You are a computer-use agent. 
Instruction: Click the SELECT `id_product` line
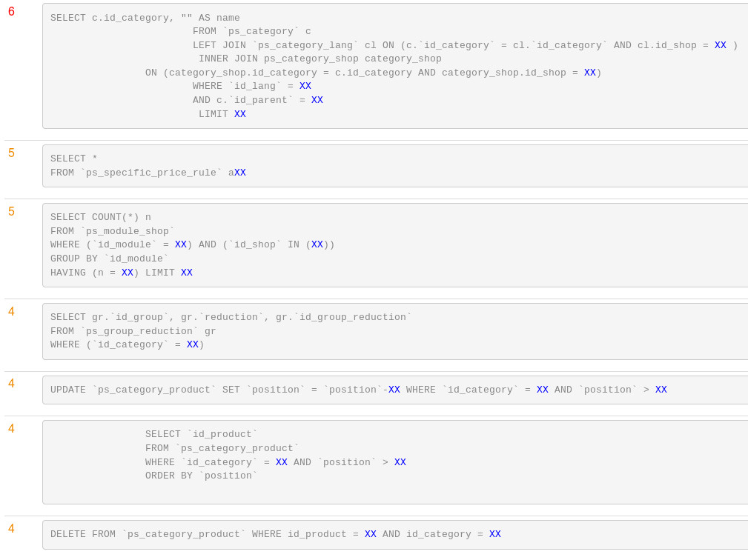[x=201, y=434]
